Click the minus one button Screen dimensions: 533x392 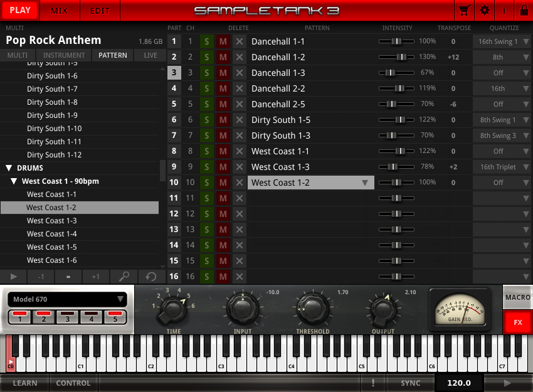(x=41, y=277)
